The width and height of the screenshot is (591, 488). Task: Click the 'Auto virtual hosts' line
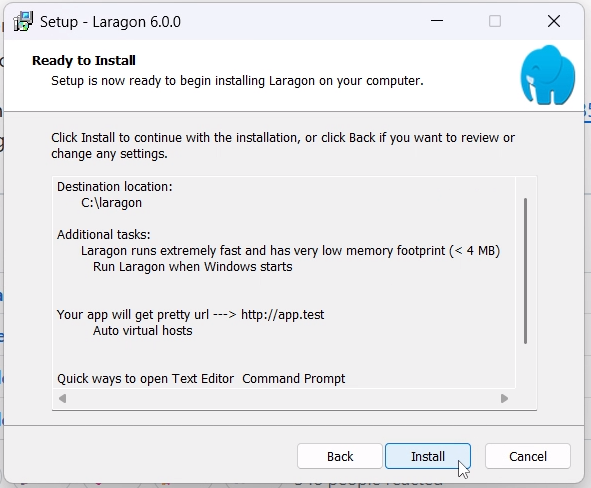[x=142, y=331]
